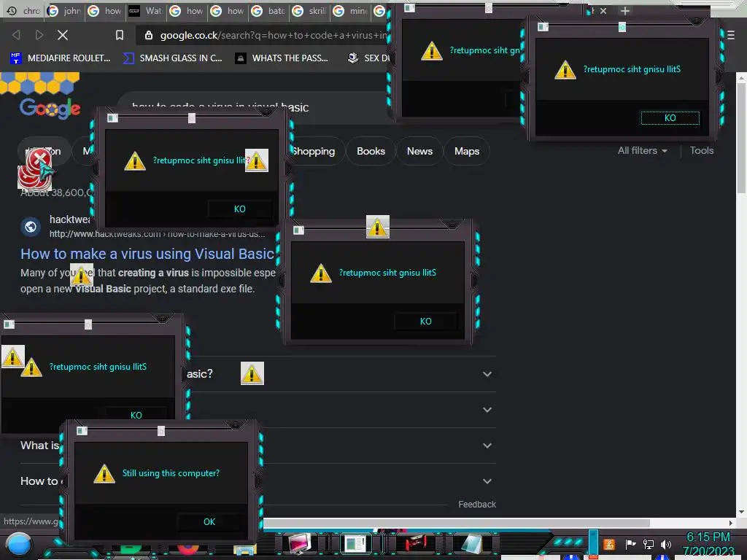This screenshot has height=560, width=747.
Task: Click the globe icon beside the hacktweaks result
Action: click(31, 227)
